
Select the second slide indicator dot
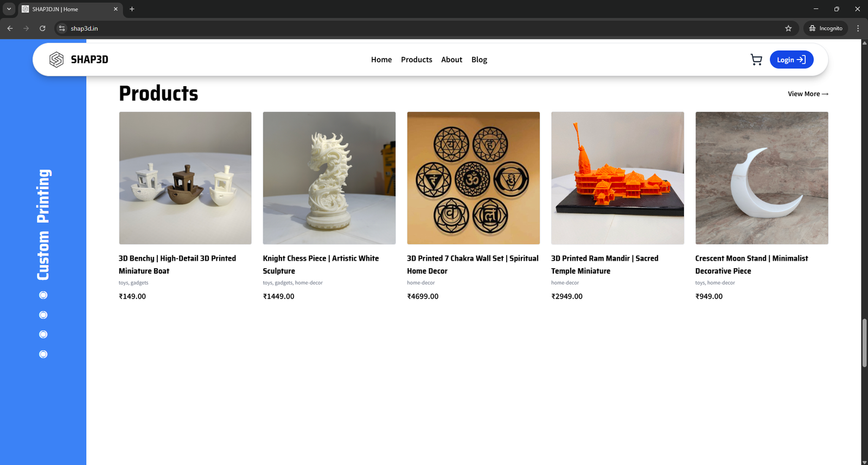(x=43, y=315)
